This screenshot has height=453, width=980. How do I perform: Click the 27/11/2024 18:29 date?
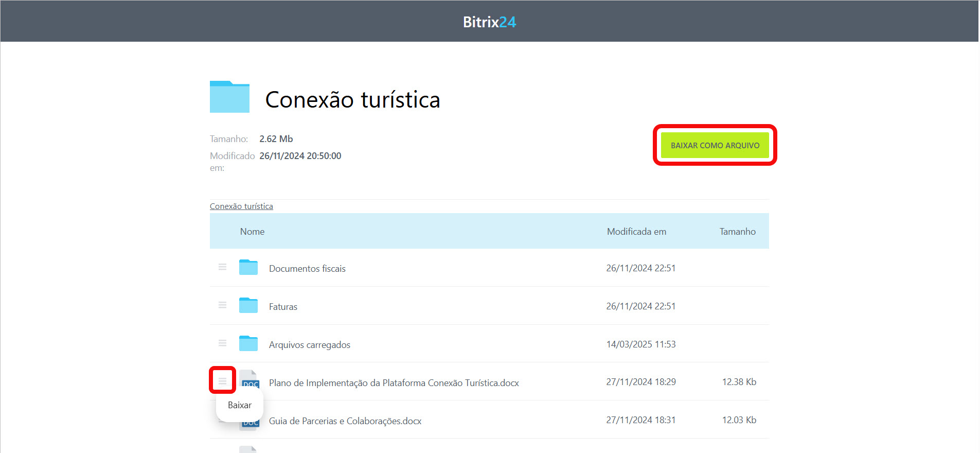click(641, 382)
